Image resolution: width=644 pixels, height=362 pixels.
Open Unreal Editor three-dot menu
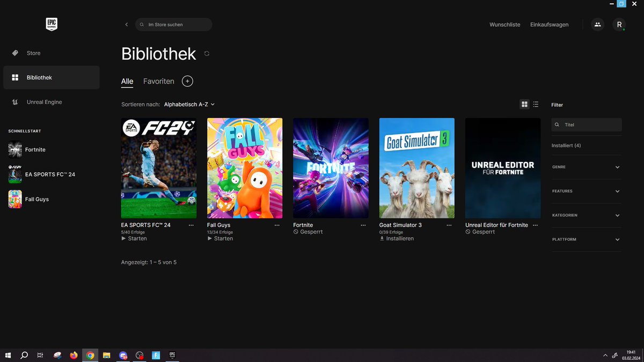(x=535, y=226)
